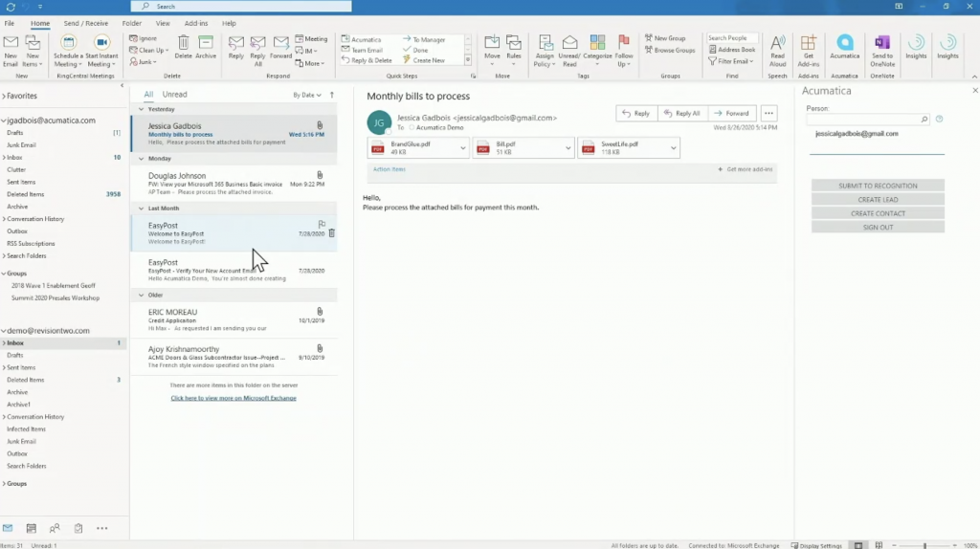Click in the top Search box
This screenshot has width=980, height=549.
(241, 7)
